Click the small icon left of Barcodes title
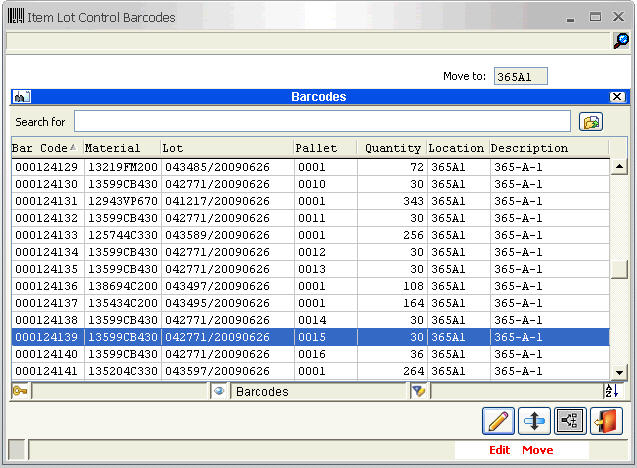Viewport: 637px width, 468px height. click(22, 97)
